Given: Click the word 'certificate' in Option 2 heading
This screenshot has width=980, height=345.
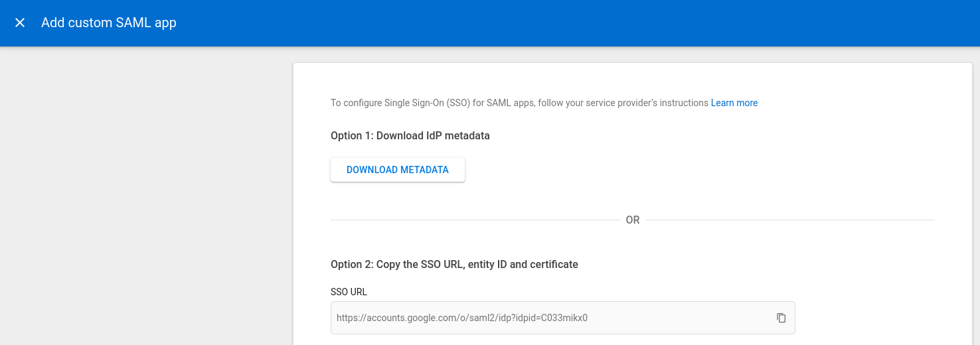Looking at the screenshot, I should click(x=553, y=264).
